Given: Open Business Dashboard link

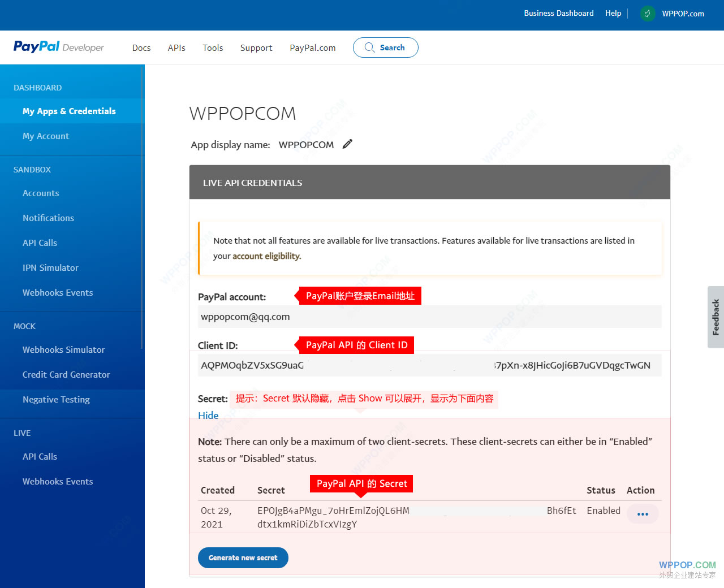Looking at the screenshot, I should tap(559, 13).
